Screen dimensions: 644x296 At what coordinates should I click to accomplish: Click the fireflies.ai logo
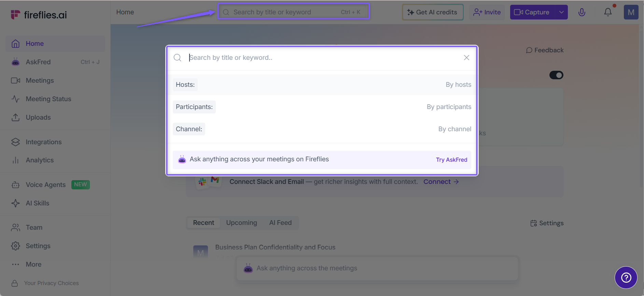click(x=39, y=15)
